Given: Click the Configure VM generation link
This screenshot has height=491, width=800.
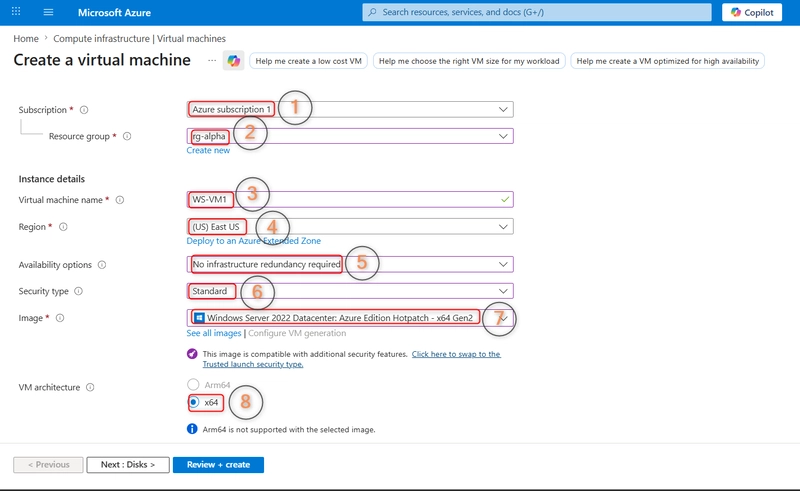Looking at the screenshot, I should (x=297, y=333).
